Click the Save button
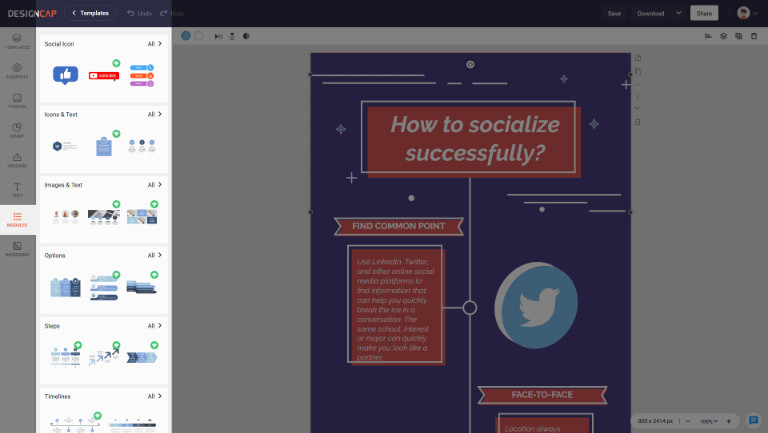This screenshot has height=433, width=768. pos(614,13)
